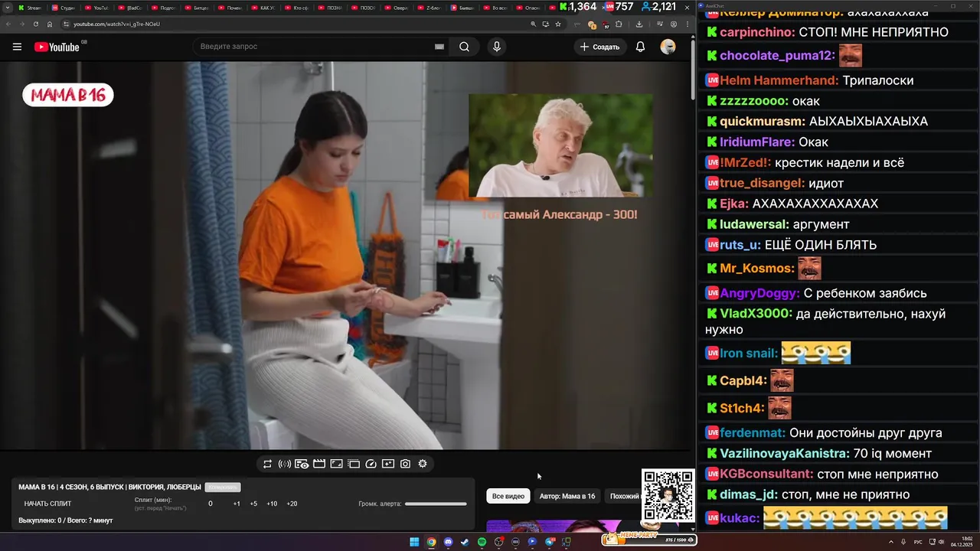Click the grey button beside the video title

(x=223, y=487)
